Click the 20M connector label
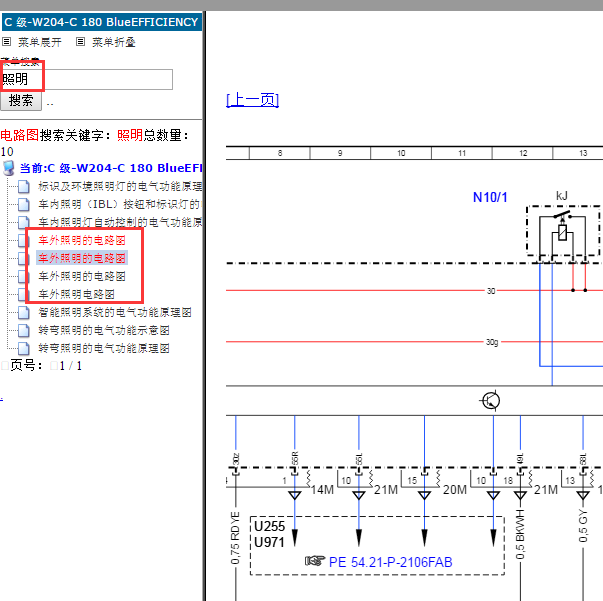 [x=455, y=490]
